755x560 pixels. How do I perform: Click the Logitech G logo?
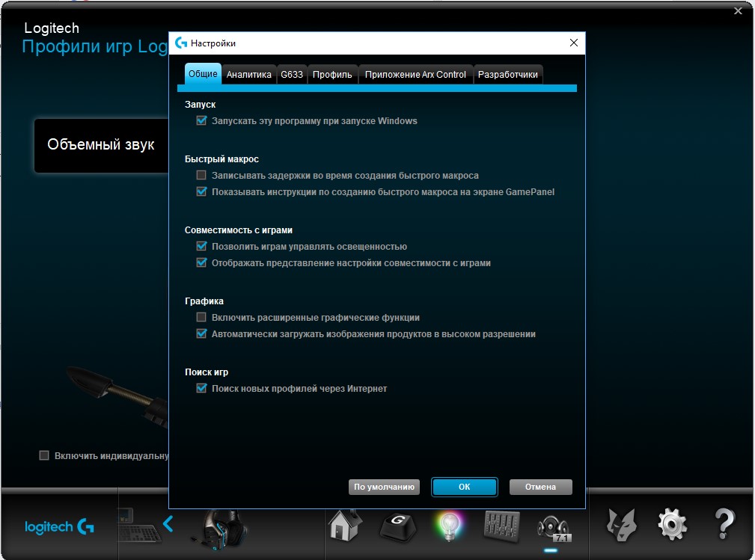point(59,527)
